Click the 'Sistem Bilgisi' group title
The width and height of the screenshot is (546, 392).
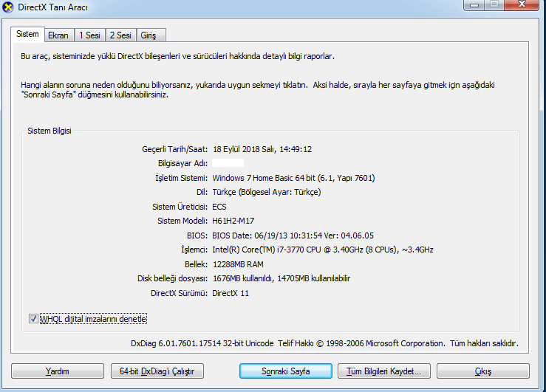[50, 131]
